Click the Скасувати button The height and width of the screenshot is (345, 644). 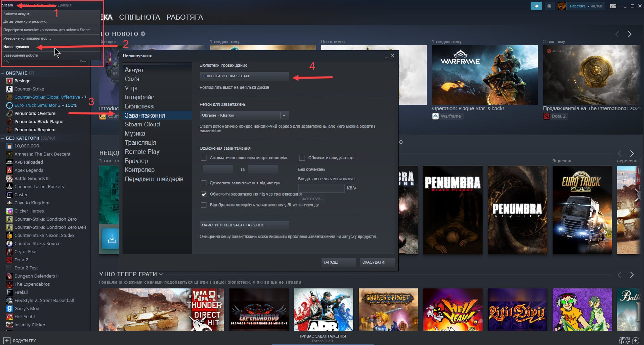coord(377,262)
